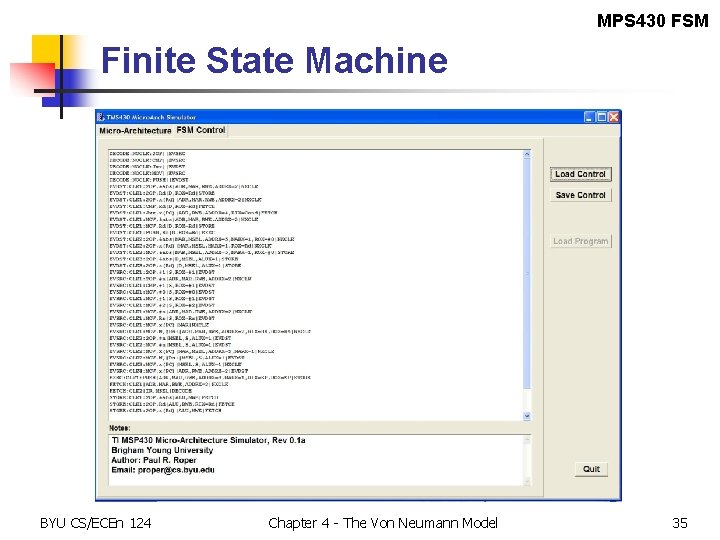Image resolution: width=720 pixels, height=540 pixels.
Task: Minimize the Microarch Simulator window
Action: pyautogui.click(x=589, y=117)
